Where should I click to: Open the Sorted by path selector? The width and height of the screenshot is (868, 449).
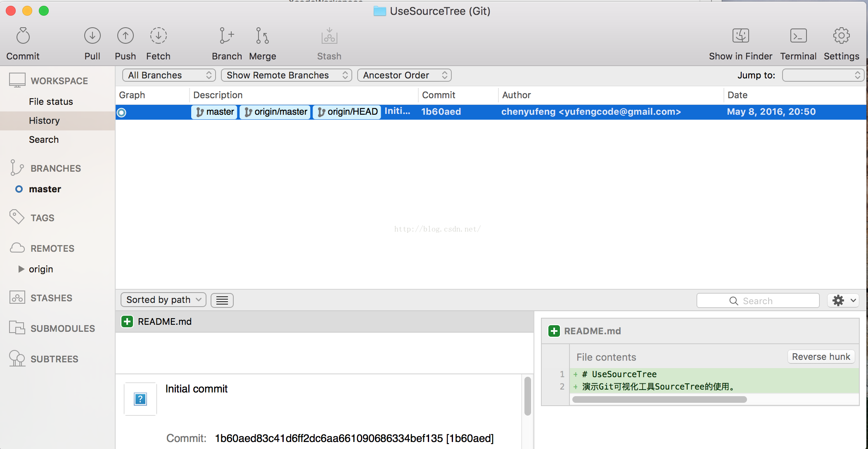coord(163,300)
